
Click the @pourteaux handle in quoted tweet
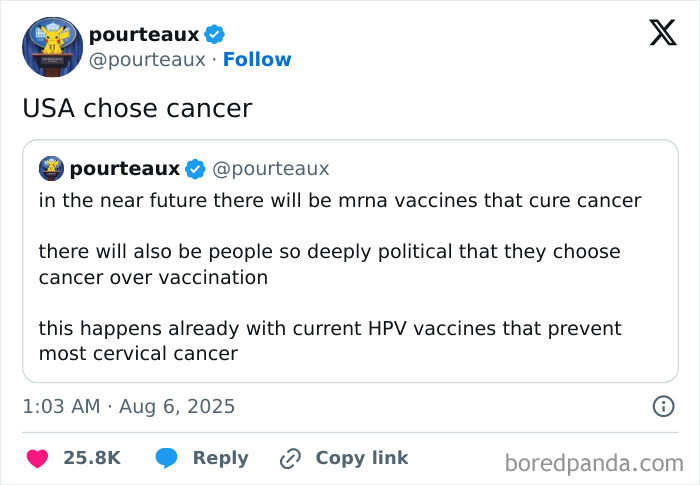point(270,168)
